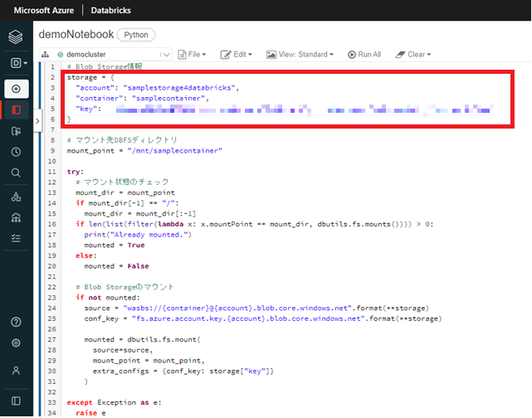Image resolution: width=532 pixels, height=418 pixels.
Task: Open the Clear menu
Action: (x=413, y=55)
